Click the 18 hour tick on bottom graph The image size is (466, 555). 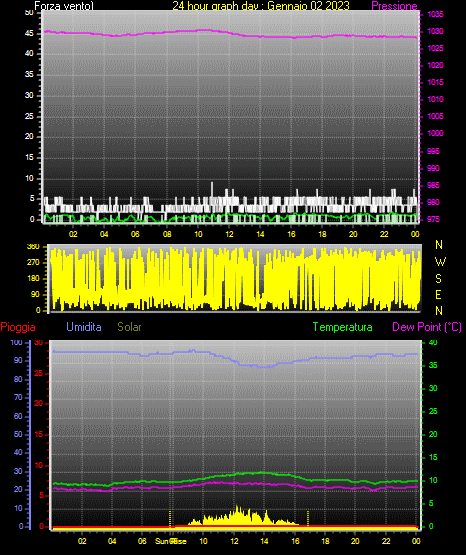tap(325, 541)
